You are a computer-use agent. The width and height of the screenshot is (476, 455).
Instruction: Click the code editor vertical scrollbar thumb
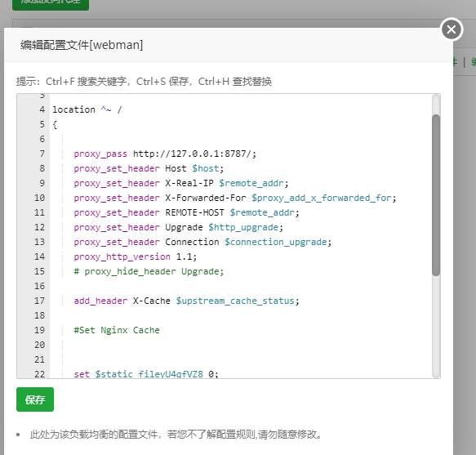436,195
